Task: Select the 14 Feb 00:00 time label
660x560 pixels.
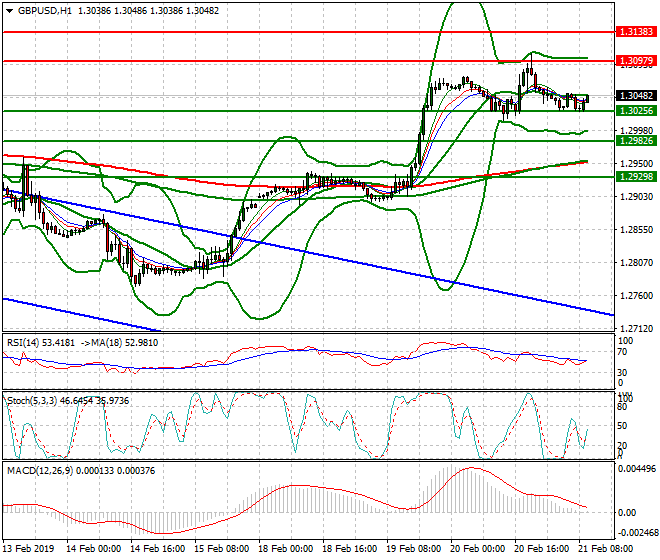Action: coord(93,549)
